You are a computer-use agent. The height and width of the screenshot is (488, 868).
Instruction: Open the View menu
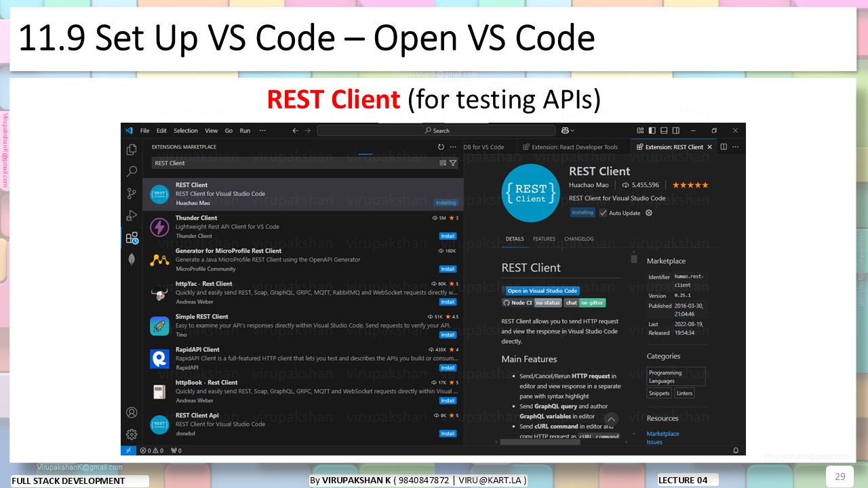[x=212, y=131]
